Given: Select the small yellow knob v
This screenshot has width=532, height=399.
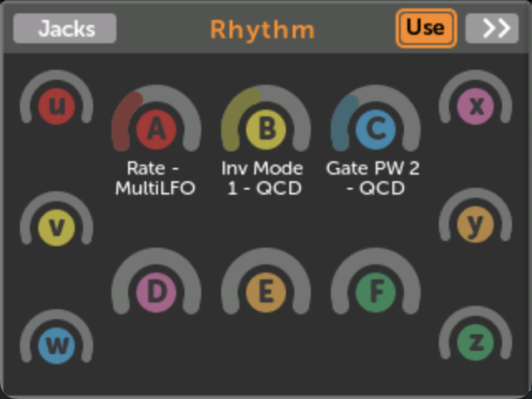Looking at the screenshot, I should 57,229.
